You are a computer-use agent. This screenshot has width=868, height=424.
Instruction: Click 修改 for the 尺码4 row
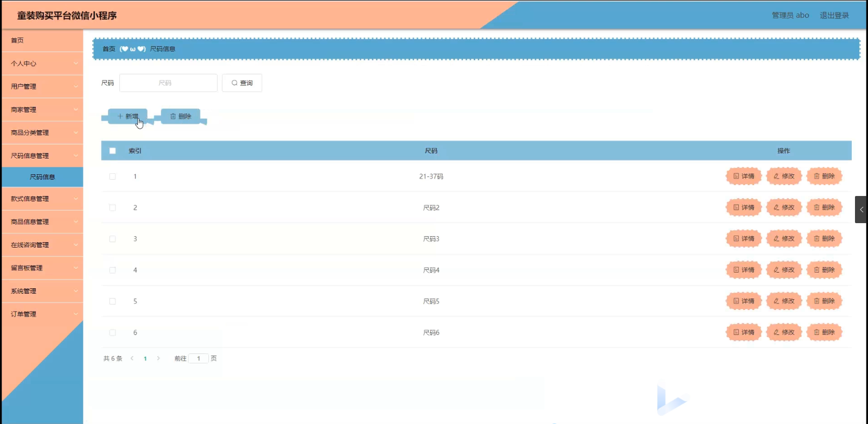tap(784, 270)
